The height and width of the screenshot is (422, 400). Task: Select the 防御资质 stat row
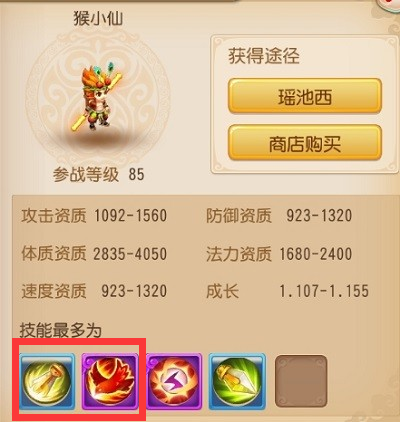tap(279, 216)
